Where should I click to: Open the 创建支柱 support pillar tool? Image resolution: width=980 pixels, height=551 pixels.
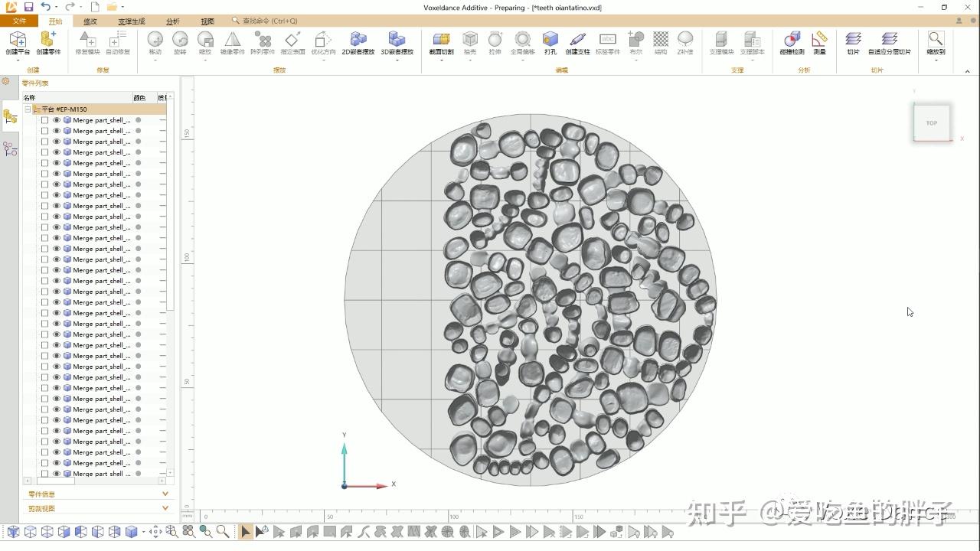(x=577, y=44)
